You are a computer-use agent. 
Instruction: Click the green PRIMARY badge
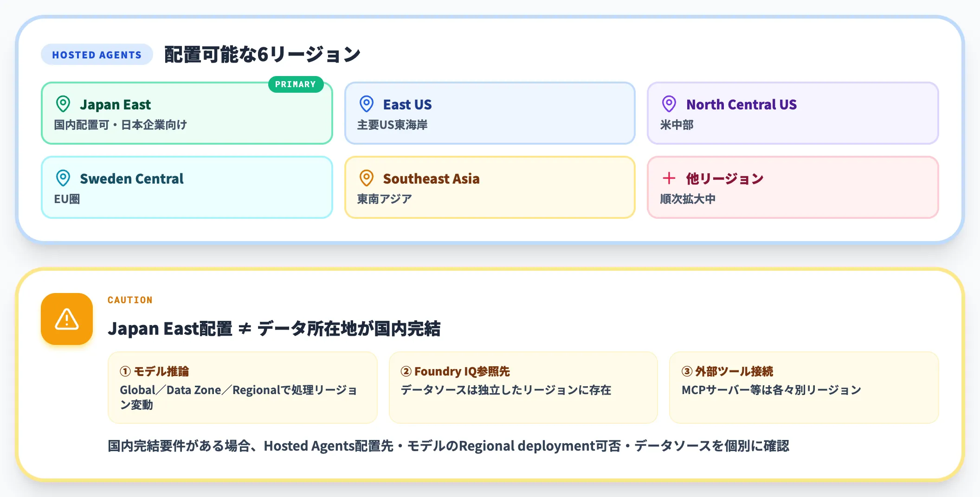click(296, 84)
